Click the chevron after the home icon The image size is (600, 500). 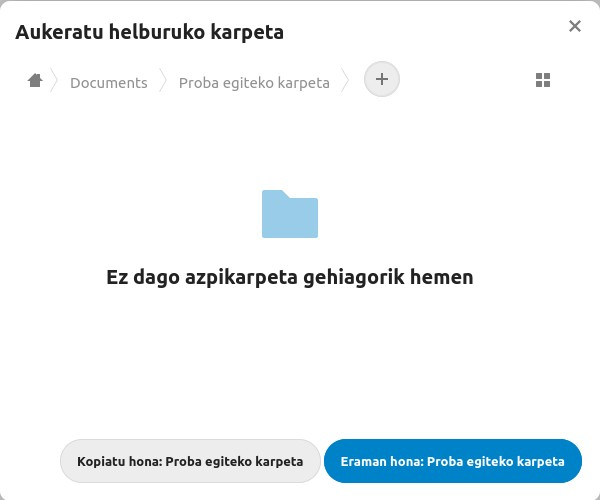56,82
